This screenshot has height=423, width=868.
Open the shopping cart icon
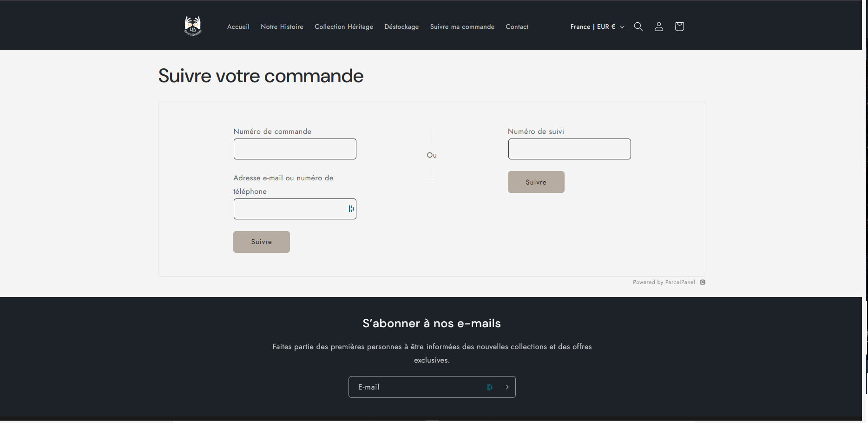coord(679,26)
